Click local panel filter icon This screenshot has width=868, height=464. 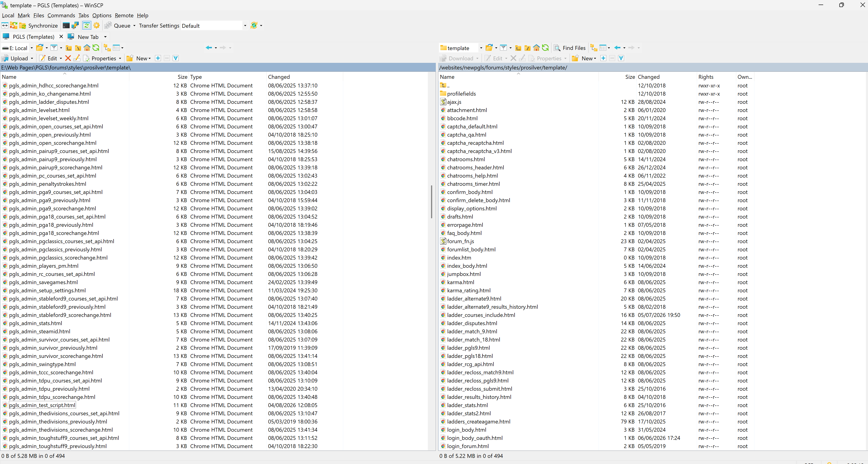click(53, 48)
